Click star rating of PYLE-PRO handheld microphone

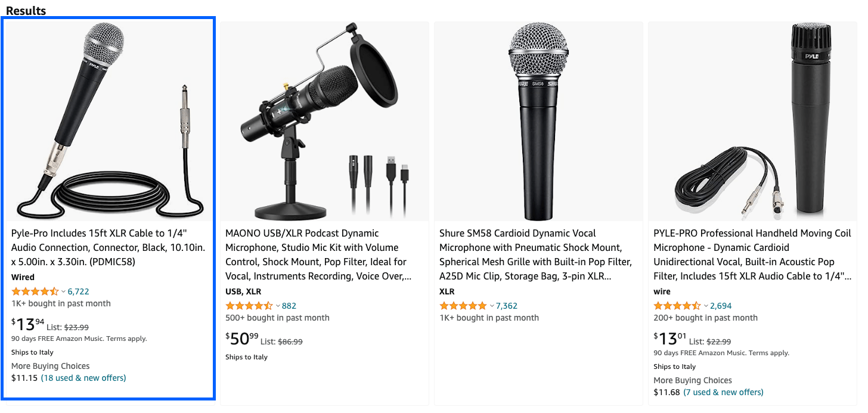pyautogui.click(x=677, y=306)
